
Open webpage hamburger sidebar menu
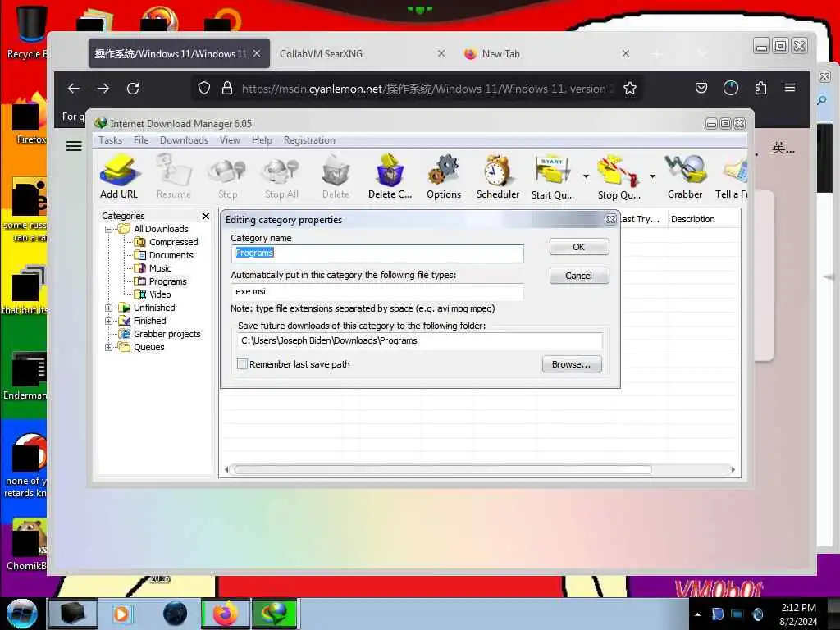tap(74, 146)
